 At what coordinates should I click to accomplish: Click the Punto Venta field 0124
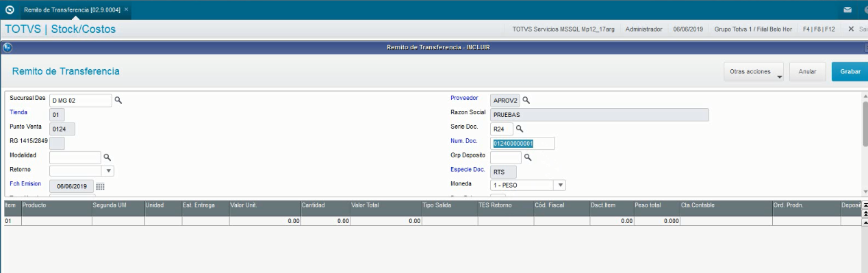62,129
